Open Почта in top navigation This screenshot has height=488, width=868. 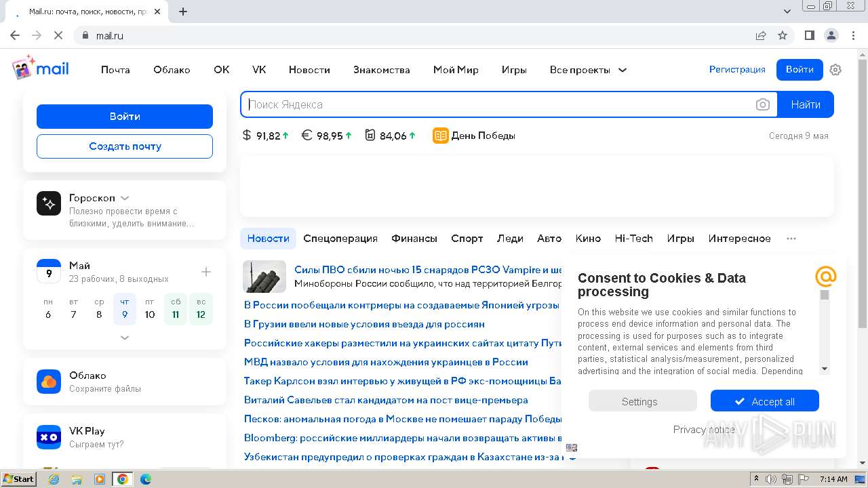click(115, 70)
